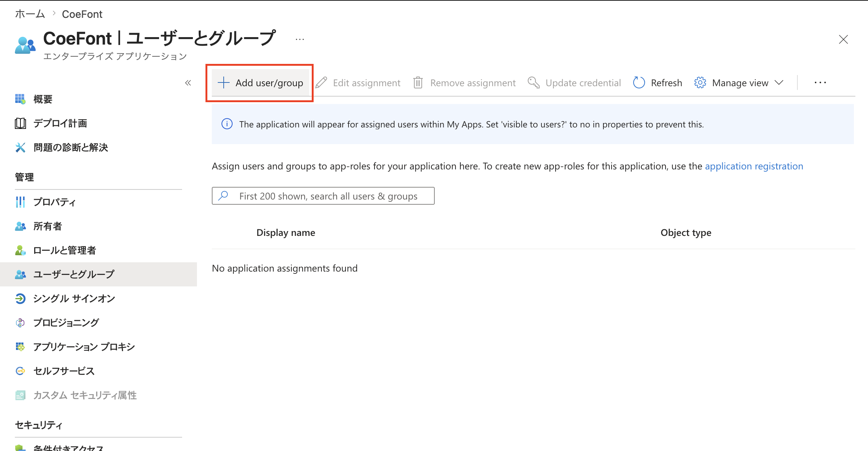Click the info icon in the banner
Screen dimensions: 868x451
point(227,124)
